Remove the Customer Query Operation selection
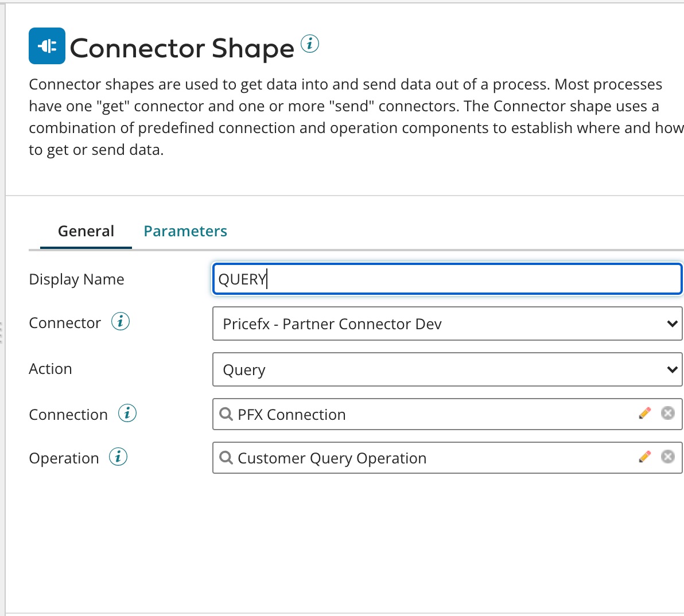Viewport: 684px width, 616px height. [668, 457]
